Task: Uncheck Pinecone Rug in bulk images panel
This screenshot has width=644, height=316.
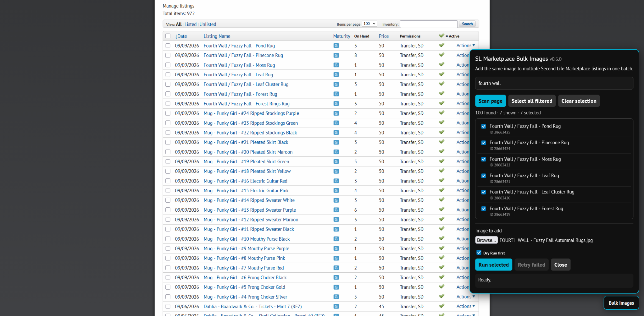Action: [x=484, y=143]
